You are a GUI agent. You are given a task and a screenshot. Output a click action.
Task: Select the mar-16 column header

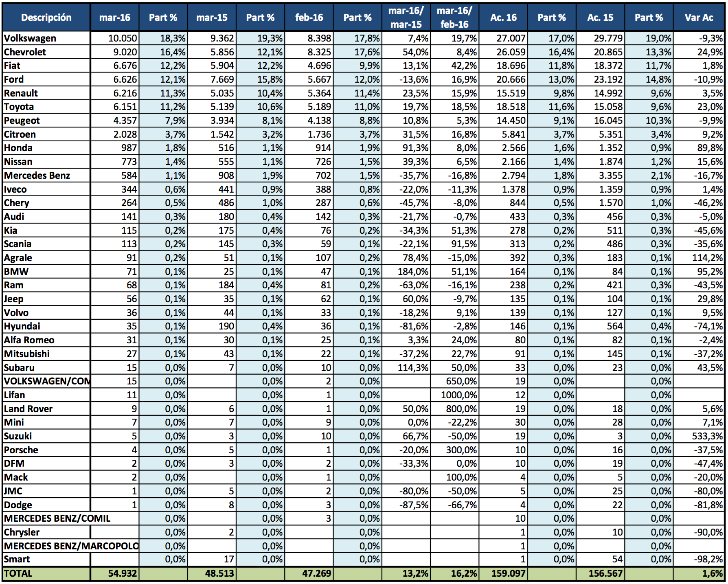click(x=115, y=18)
